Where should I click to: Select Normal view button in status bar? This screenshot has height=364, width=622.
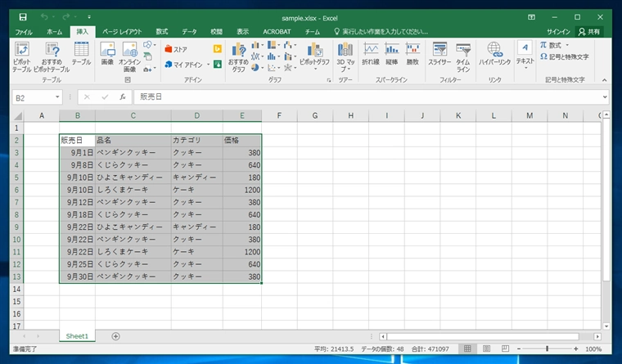point(468,349)
